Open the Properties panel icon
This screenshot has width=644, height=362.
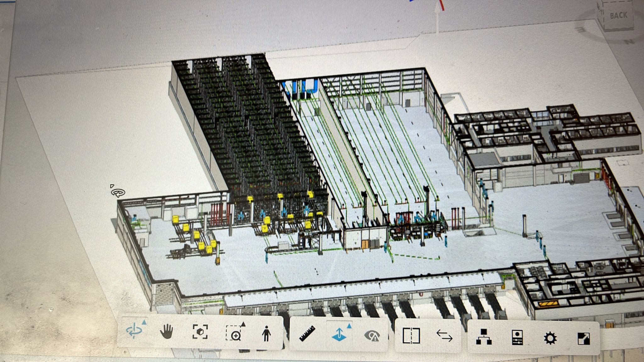click(x=517, y=338)
